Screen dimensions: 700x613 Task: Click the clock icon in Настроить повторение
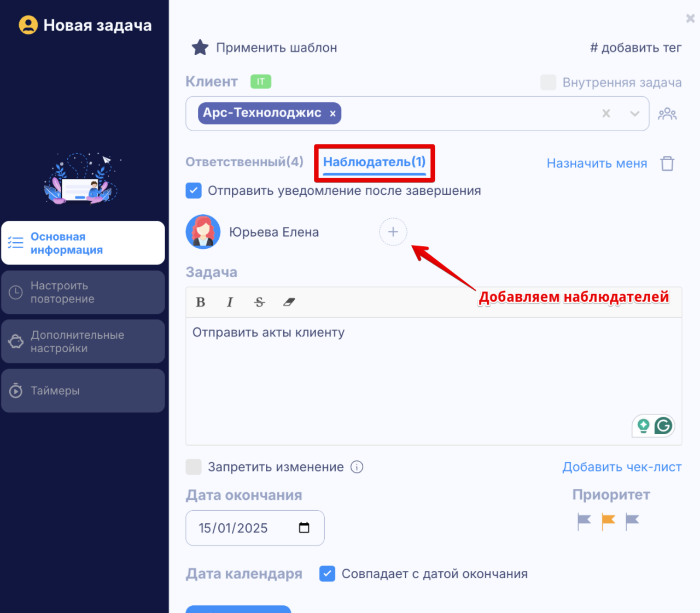tap(16, 292)
